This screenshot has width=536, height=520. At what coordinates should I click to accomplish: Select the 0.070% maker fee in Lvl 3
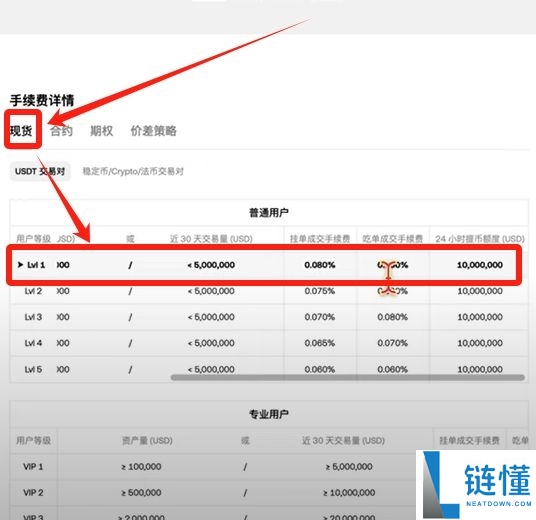[320, 317]
